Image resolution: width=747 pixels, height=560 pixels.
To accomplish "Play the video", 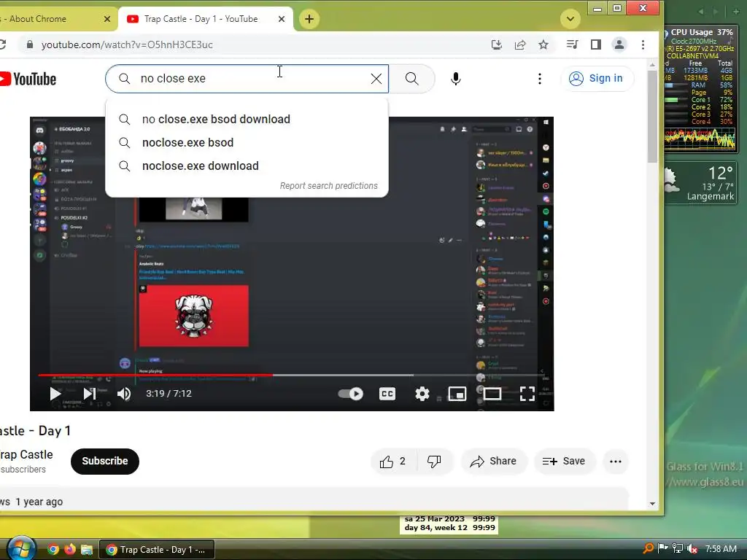I will coord(55,394).
